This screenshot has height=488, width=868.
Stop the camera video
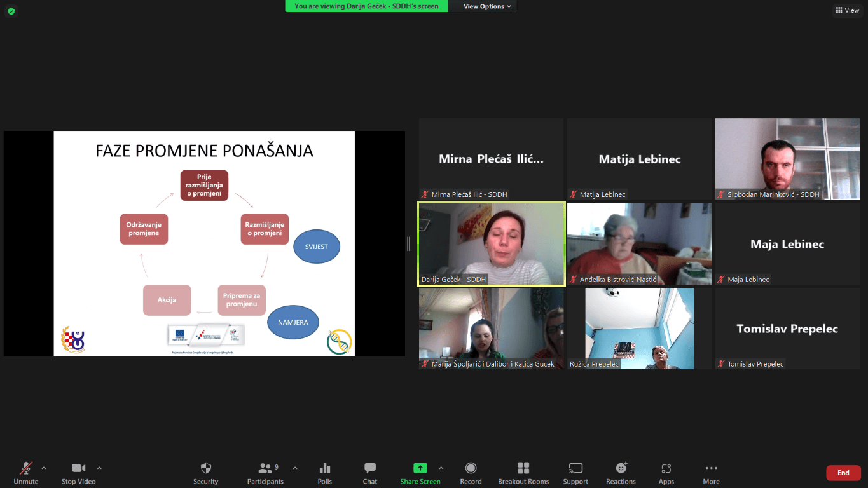pos(78,473)
